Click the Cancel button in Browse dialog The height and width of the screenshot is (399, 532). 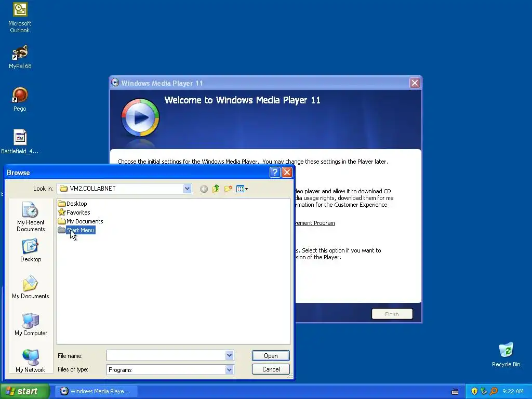click(271, 369)
